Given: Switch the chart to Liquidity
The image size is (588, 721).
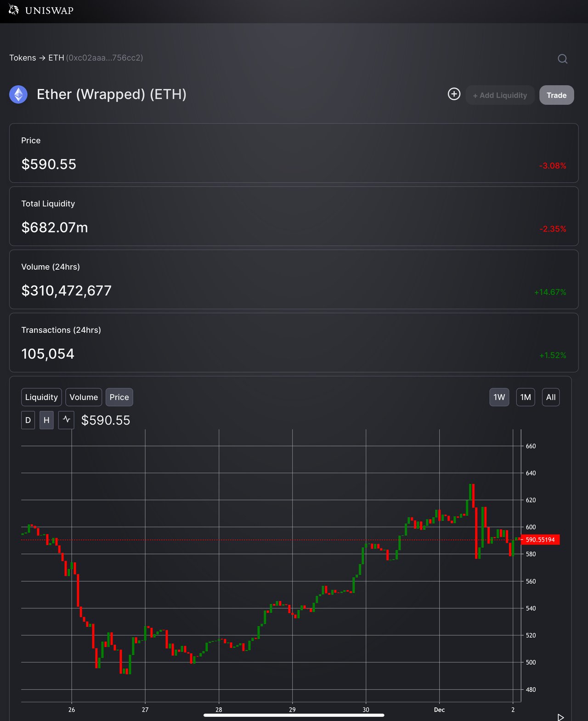Looking at the screenshot, I should coord(41,397).
